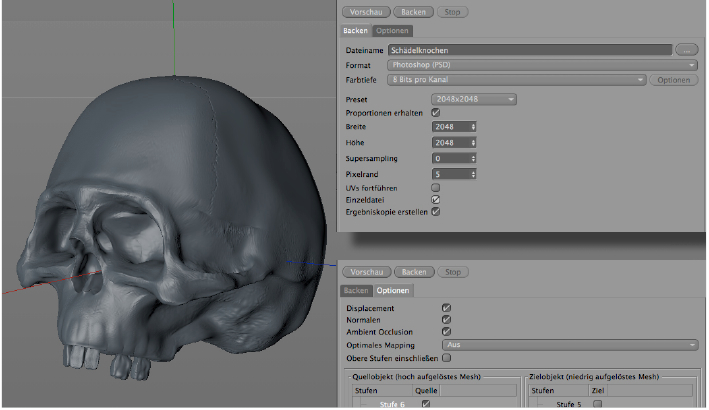Toggle Ergebniskopie erstellen checkbox

(x=436, y=212)
